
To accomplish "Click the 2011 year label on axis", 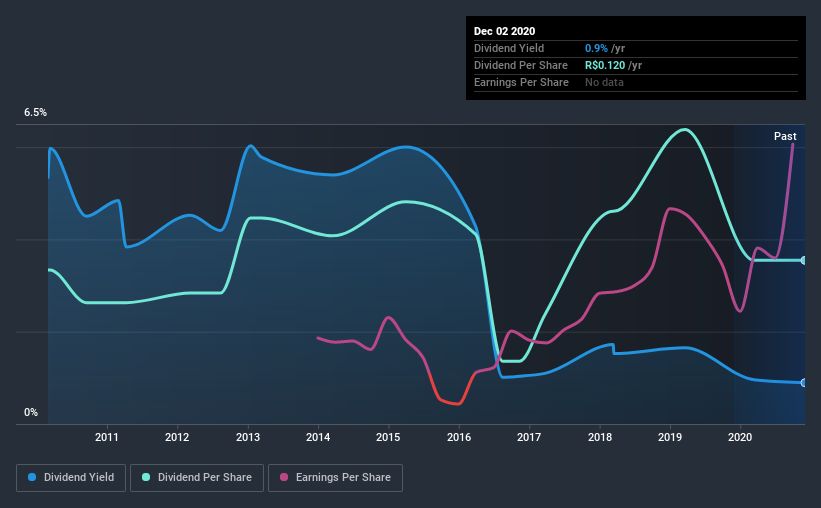I will 107,437.
